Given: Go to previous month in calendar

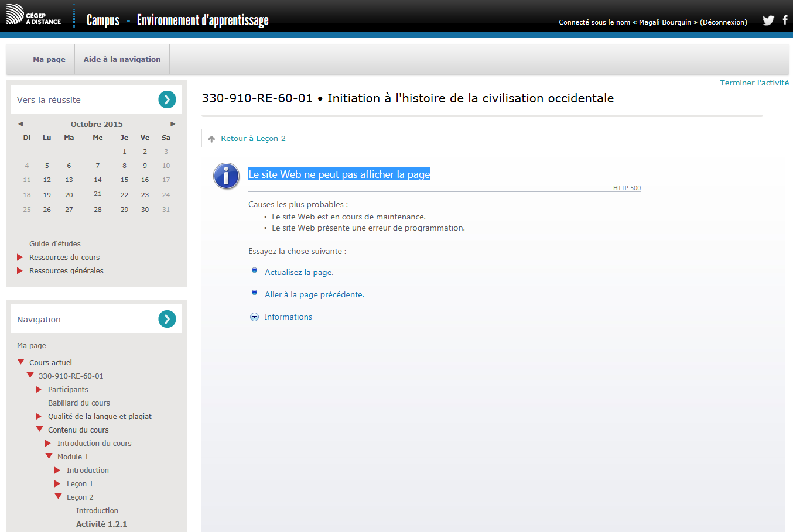Looking at the screenshot, I should click(20, 124).
